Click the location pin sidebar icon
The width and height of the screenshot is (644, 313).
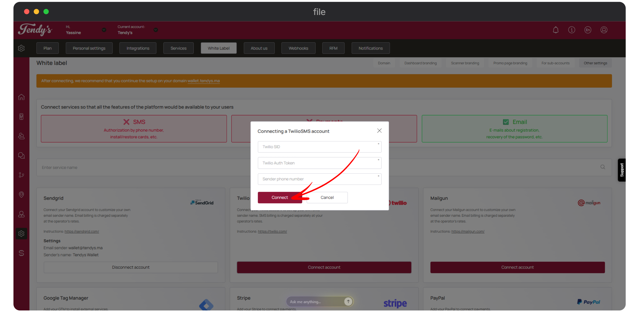pyautogui.click(x=21, y=194)
